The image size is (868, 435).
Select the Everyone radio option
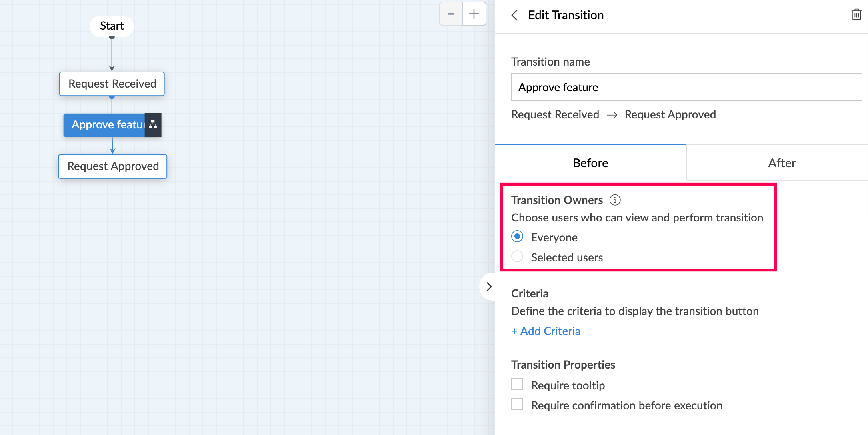[517, 237]
